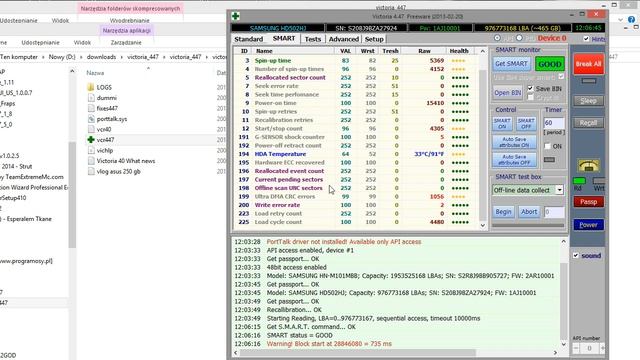This screenshot has width=640, height=360.
Task: Select the PIO radio button
Action: (519, 38)
